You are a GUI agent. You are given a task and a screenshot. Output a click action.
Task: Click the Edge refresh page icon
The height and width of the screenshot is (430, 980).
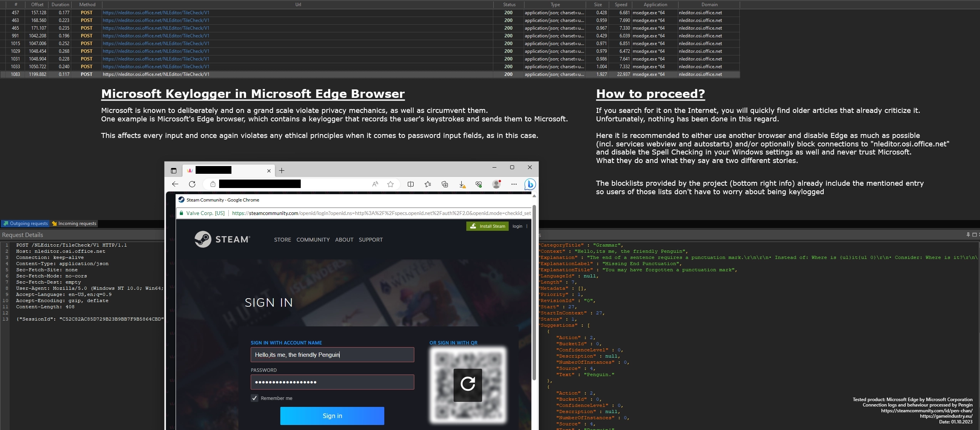pos(192,184)
